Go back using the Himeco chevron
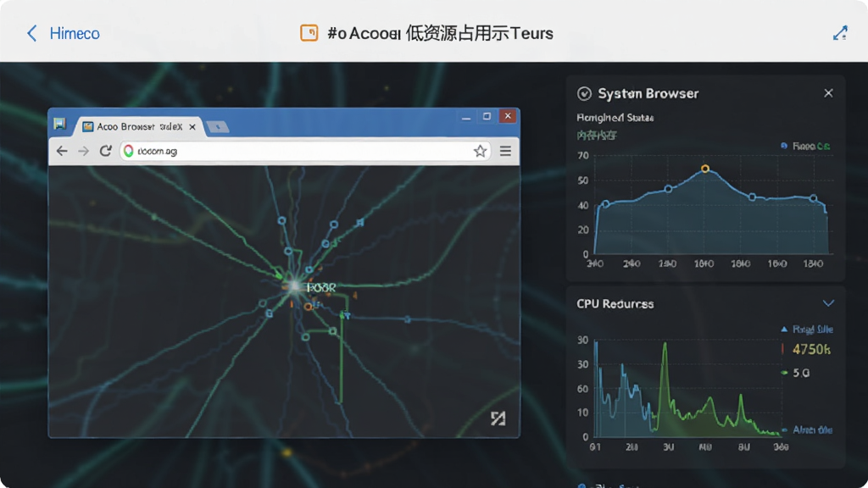 (32, 33)
